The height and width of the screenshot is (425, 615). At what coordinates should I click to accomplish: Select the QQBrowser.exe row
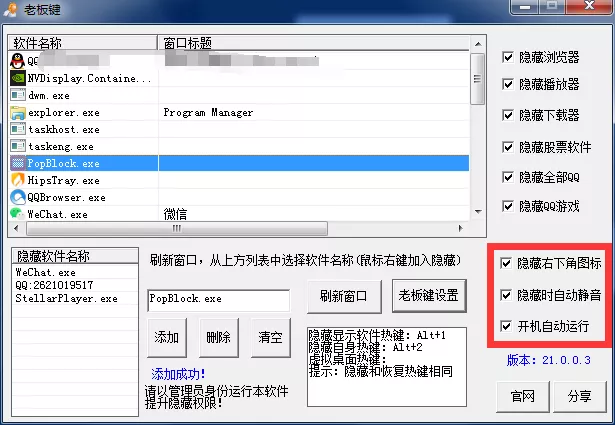tap(239, 197)
